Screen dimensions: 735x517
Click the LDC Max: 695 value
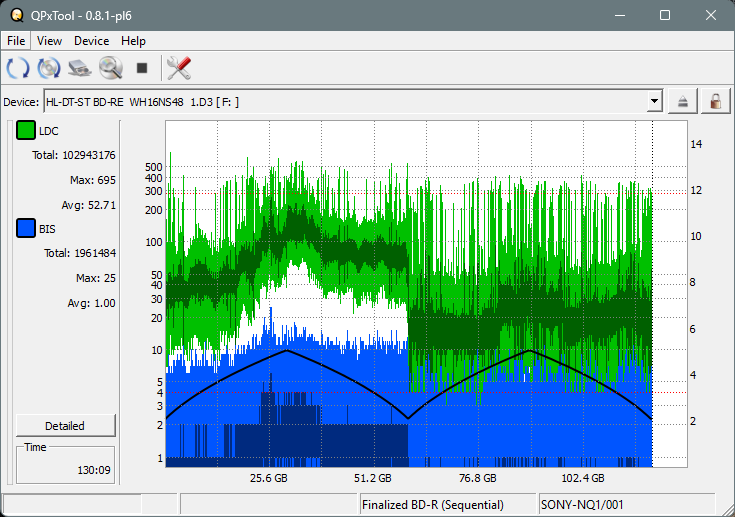93,180
